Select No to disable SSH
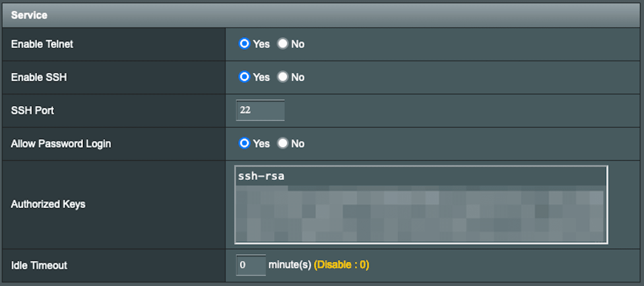The image size is (644, 286). point(283,77)
